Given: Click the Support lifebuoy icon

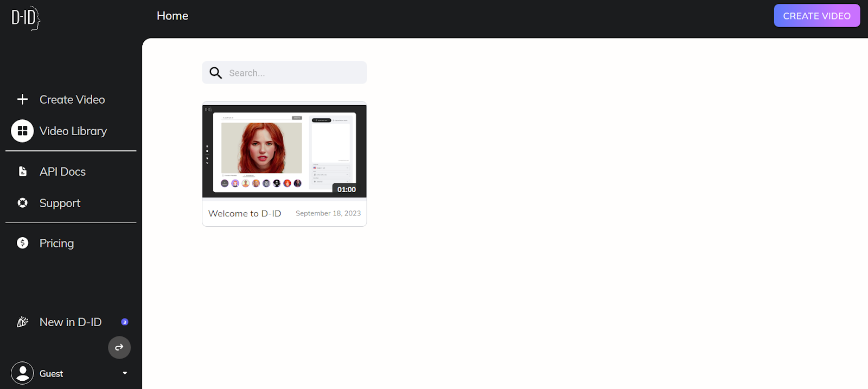Looking at the screenshot, I should (x=22, y=203).
